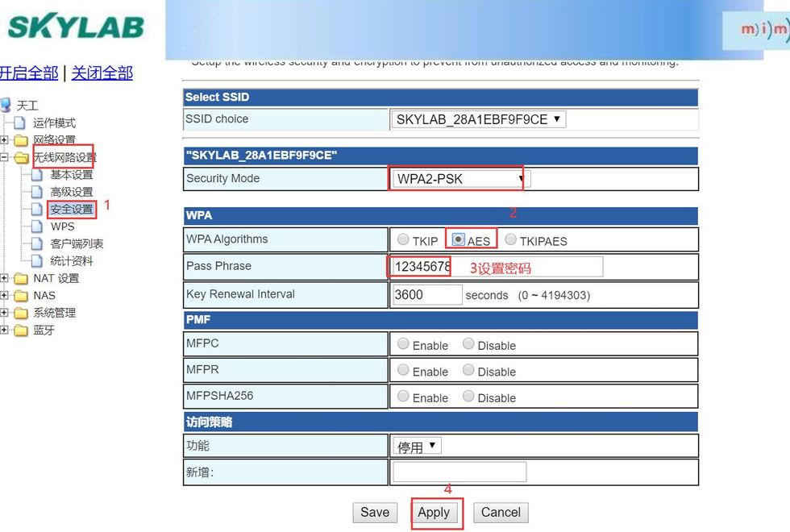790x532 pixels.
Task: Click the Apply button
Action: tap(434, 513)
